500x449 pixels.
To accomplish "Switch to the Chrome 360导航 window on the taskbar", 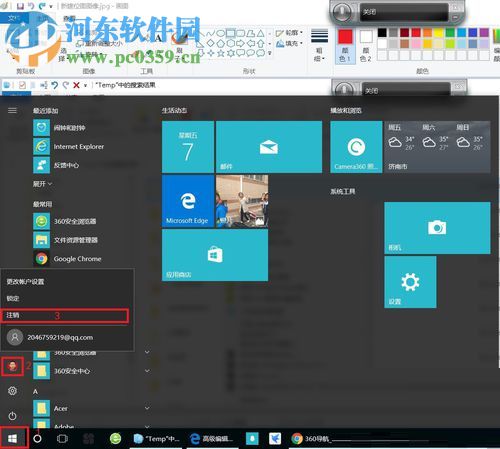I will tap(312, 439).
